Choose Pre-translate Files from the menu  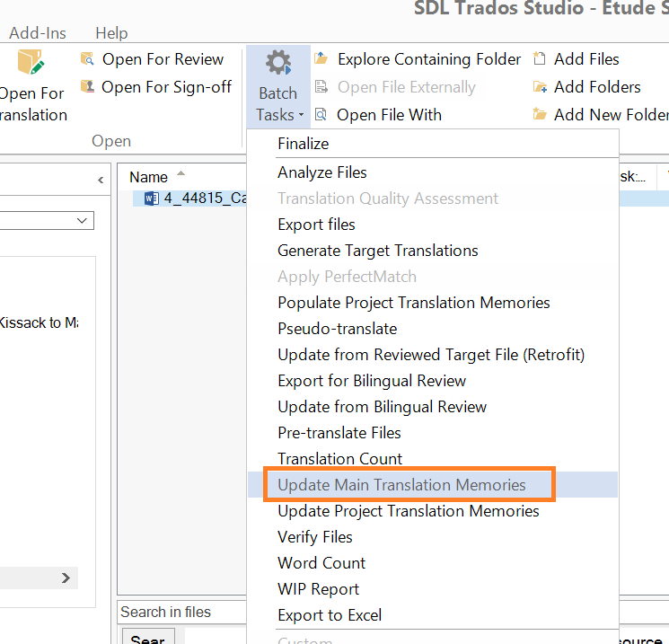(339, 433)
